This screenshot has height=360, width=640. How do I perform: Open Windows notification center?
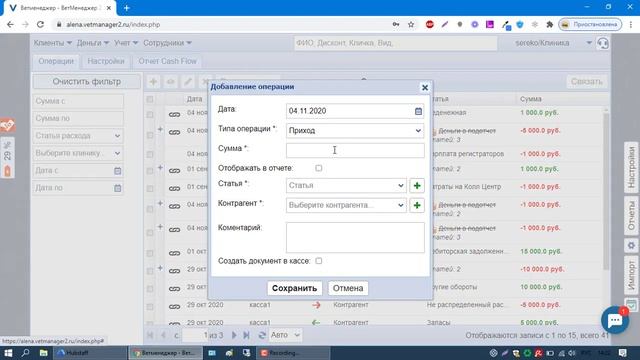tap(622, 353)
